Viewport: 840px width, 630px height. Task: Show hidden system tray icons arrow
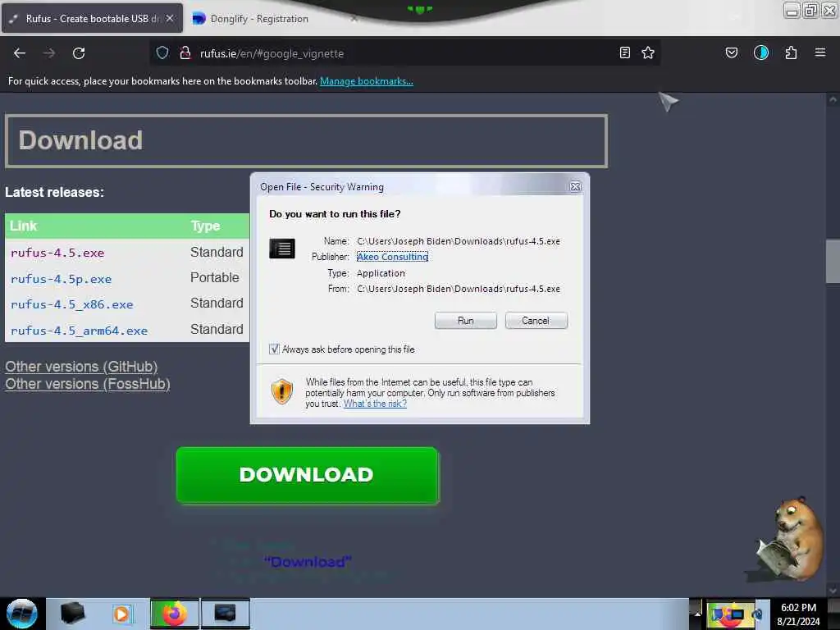(697, 614)
